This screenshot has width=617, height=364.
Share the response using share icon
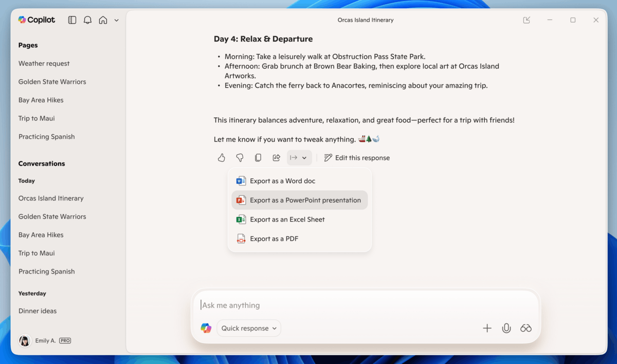point(276,158)
